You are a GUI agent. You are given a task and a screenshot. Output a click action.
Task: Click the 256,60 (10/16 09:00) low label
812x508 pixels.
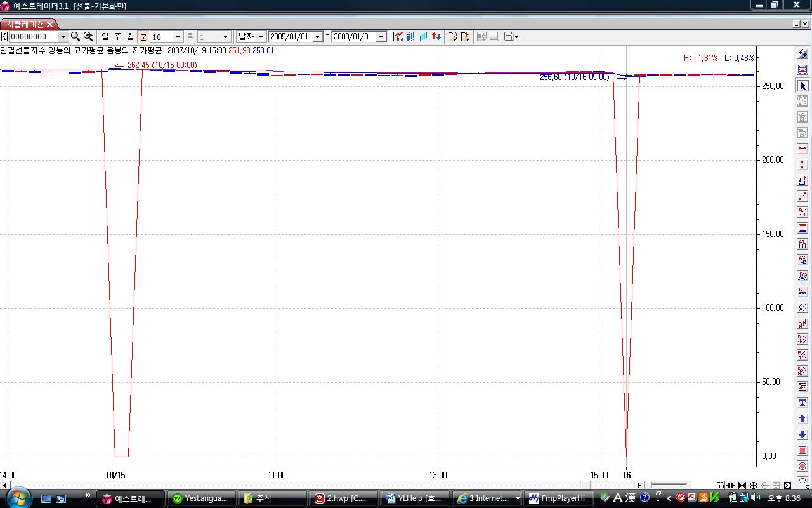[x=575, y=77]
